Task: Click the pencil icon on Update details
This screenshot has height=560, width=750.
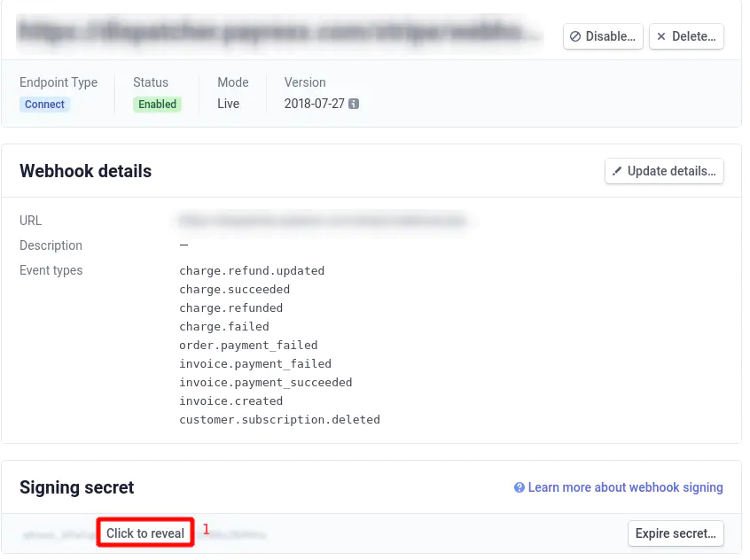Action: point(617,171)
